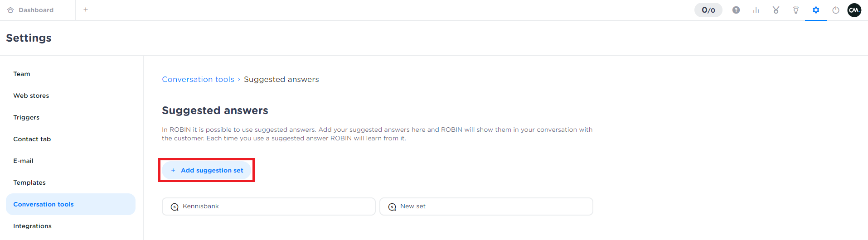
Task: Open the CM profile avatar
Action: (854, 10)
